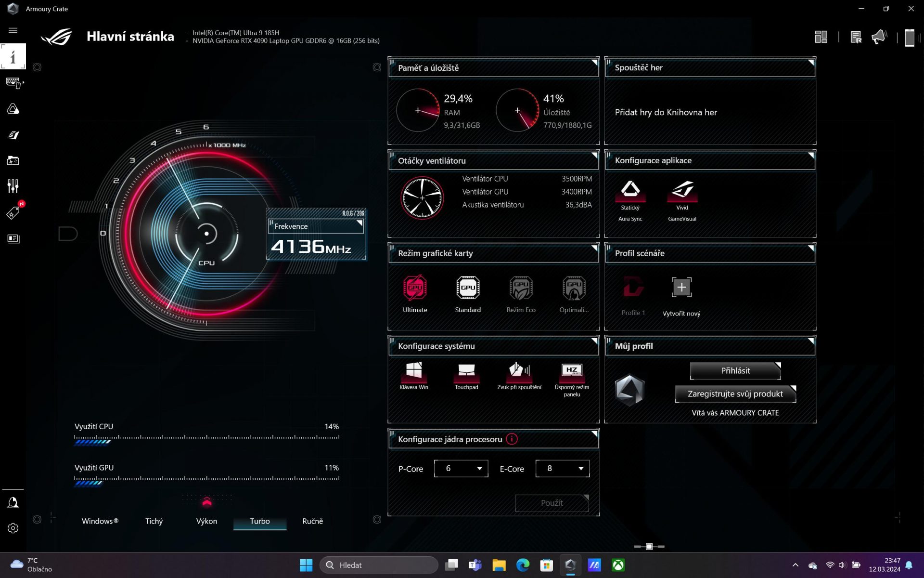Open user avatar in Můj profil
Image resolution: width=924 pixels, height=578 pixels.
tap(629, 390)
